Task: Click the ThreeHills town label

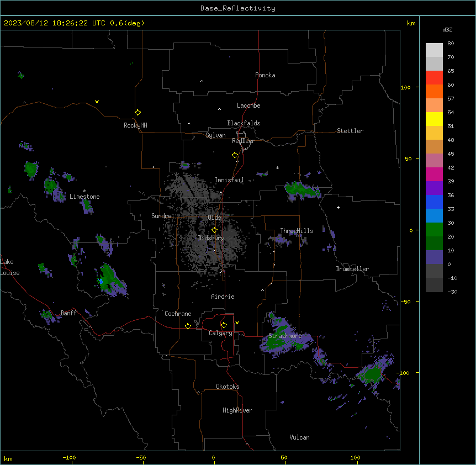Action: point(297,231)
